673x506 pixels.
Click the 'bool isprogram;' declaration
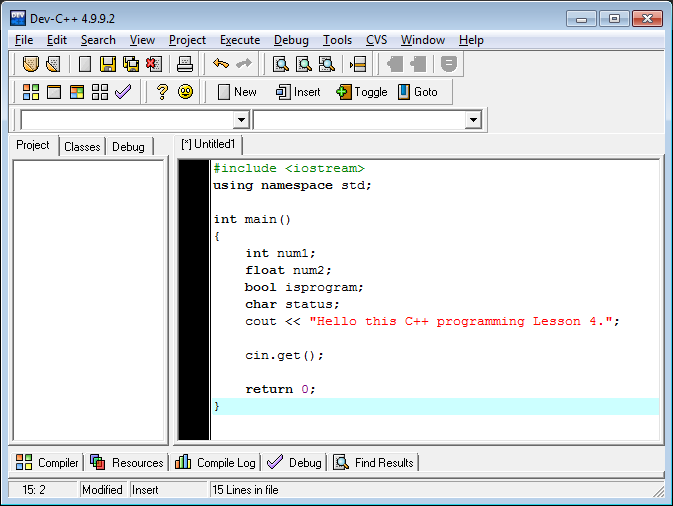click(304, 287)
